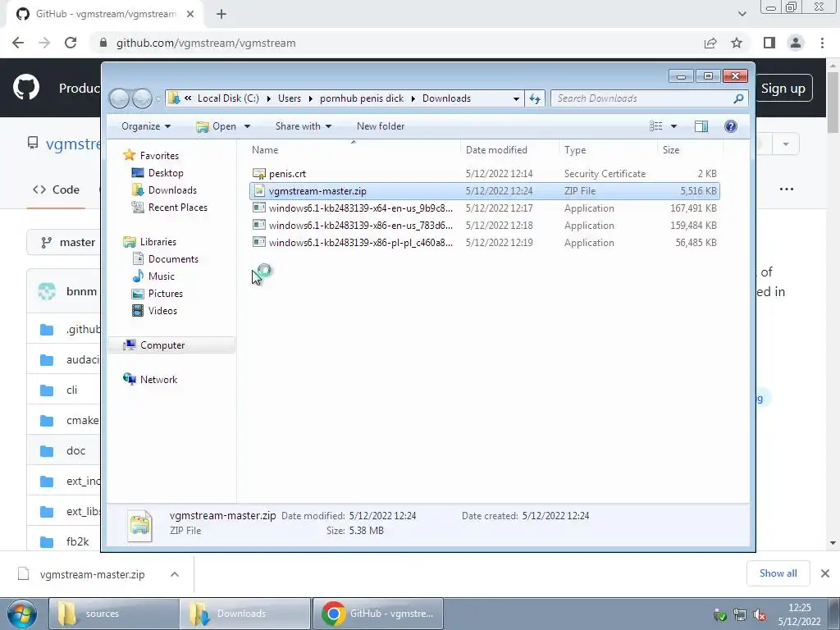The height and width of the screenshot is (630, 840).
Task: Click the search magnifier in Search Downloads
Action: tap(738, 98)
